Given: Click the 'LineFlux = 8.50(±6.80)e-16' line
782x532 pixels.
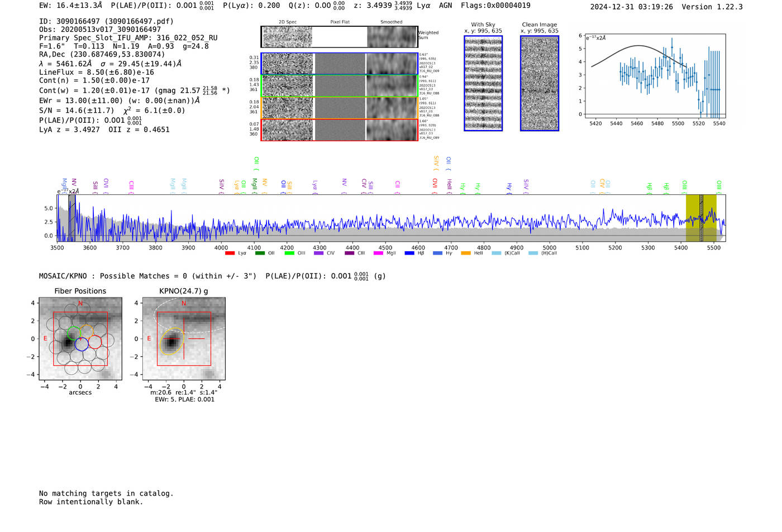Looking at the screenshot, I should 97,72.
